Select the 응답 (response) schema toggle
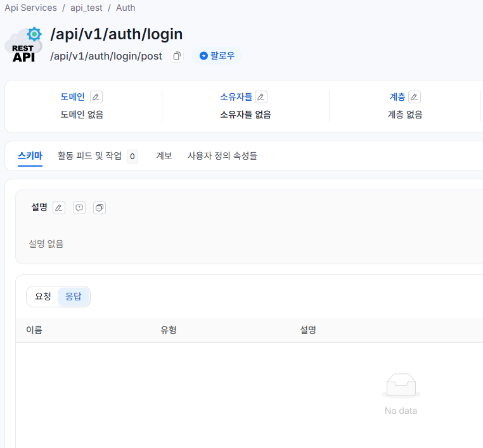 point(74,297)
